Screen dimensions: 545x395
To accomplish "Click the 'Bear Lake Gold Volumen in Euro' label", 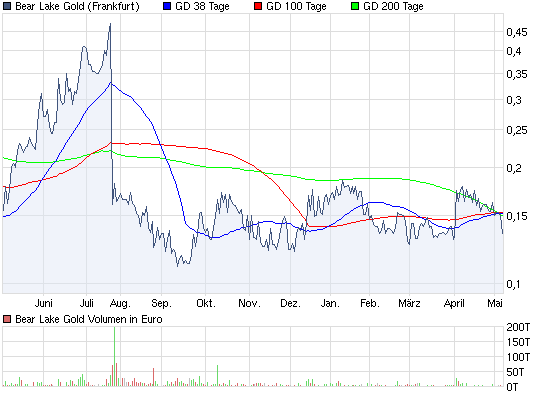I will click(89, 319).
